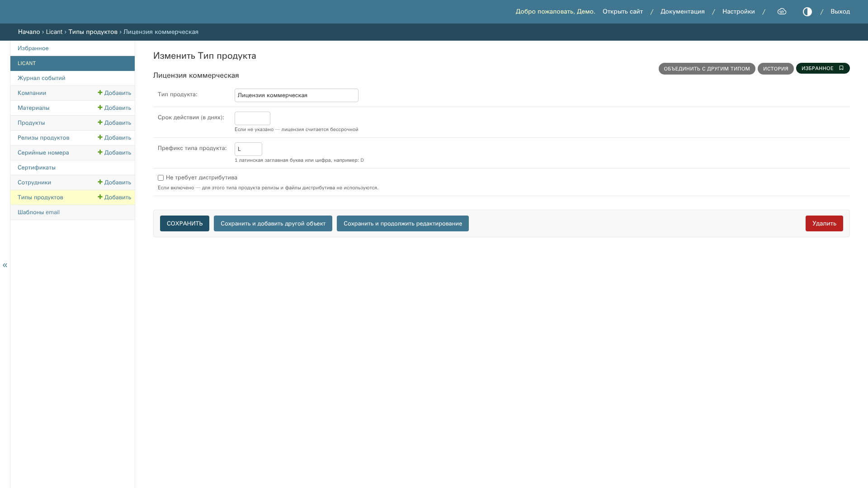Open Журнал событий in sidebar
Viewport: 868px width, 488px height.
(42, 78)
